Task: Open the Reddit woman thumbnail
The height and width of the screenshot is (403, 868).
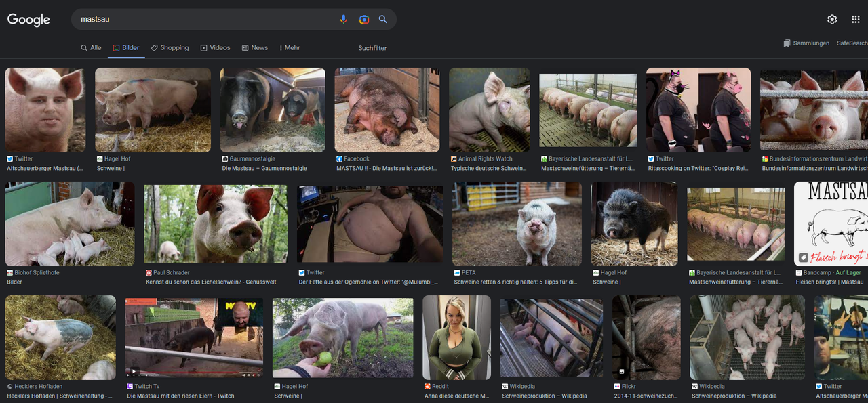Action: pyautogui.click(x=456, y=337)
